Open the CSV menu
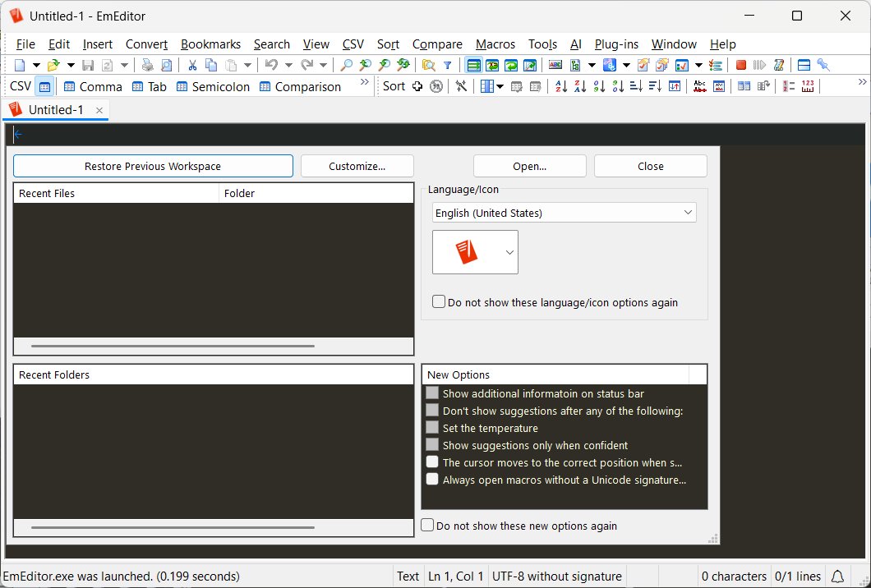Screen dimensions: 871x588 353,44
